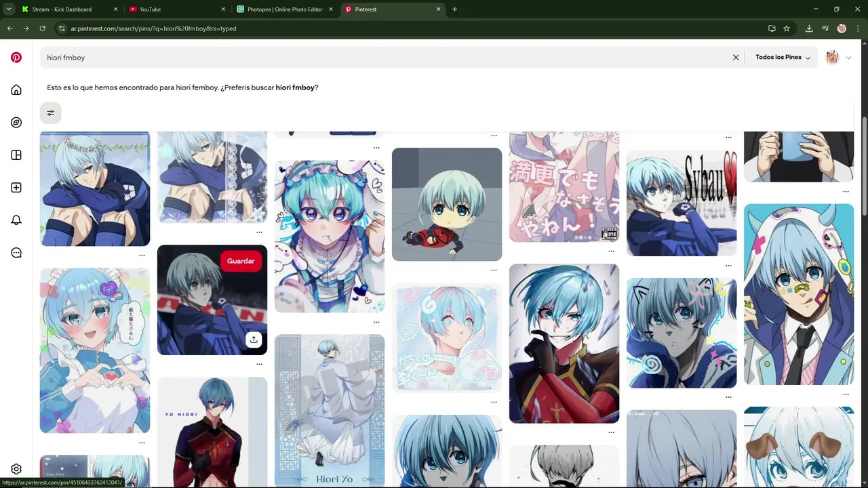This screenshot has height=488, width=868.
Task: Open more options for horned hoodie pin
Action: click(x=846, y=394)
